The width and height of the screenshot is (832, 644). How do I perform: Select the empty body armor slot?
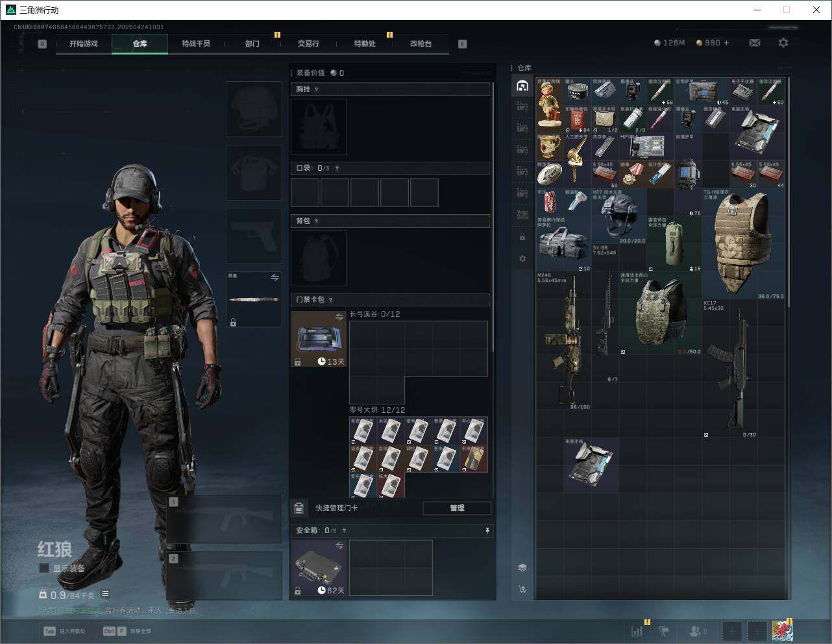click(x=254, y=173)
